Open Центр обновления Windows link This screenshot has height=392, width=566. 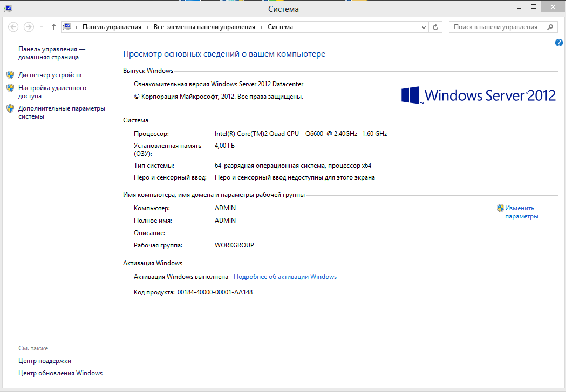click(60, 373)
